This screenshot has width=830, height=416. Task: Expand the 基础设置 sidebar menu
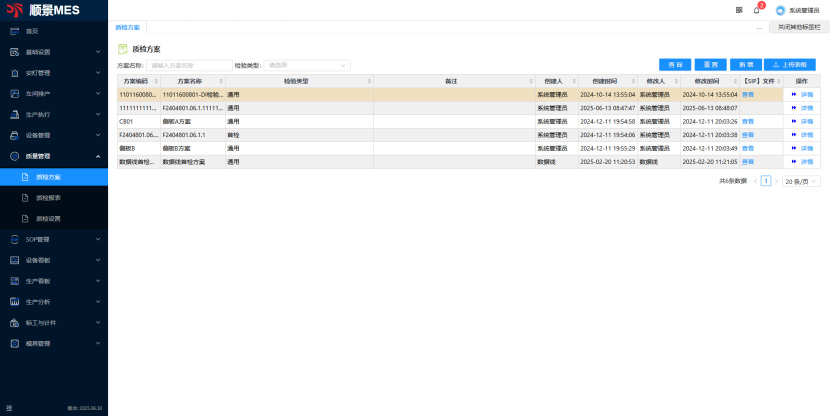[x=53, y=52]
